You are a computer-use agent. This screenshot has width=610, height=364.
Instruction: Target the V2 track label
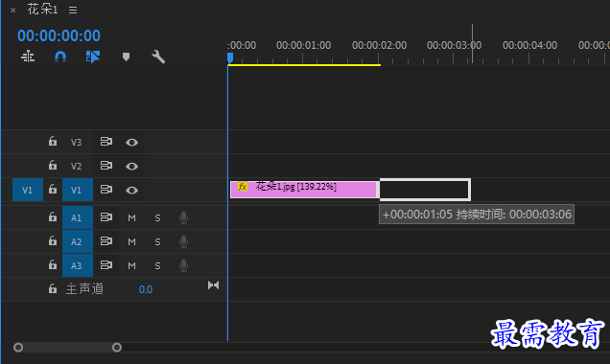(77, 167)
